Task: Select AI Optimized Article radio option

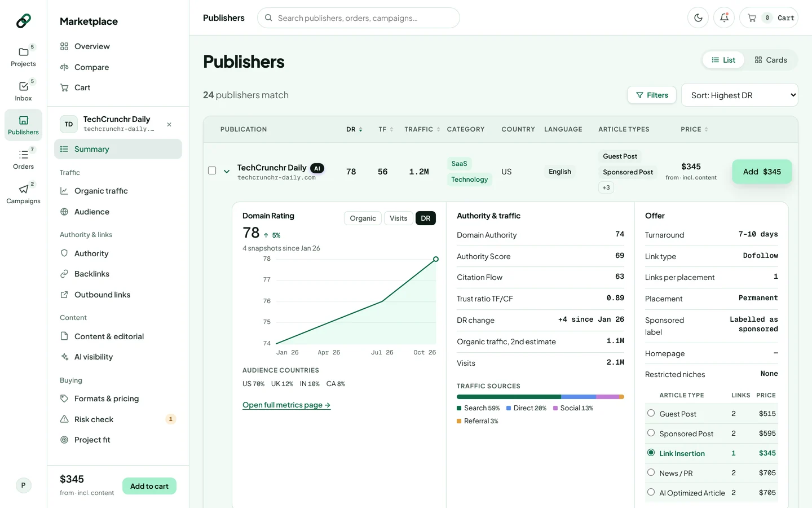Action: click(x=651, y=492)
